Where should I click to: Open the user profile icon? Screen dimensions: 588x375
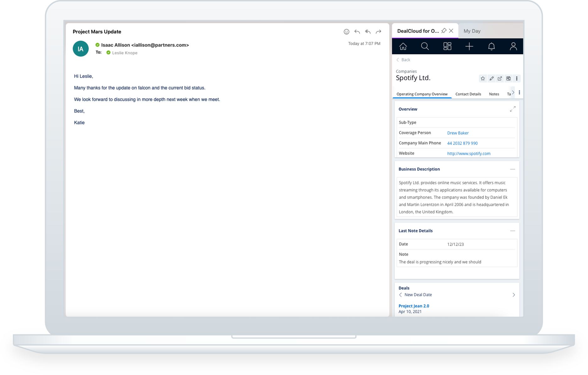pos(514,46)
